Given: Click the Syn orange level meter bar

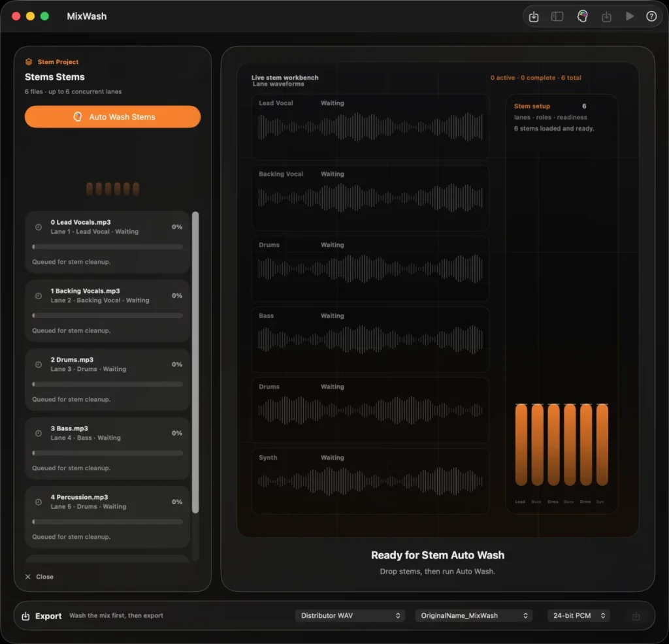Looking at the screenshot, I should 602,444.
